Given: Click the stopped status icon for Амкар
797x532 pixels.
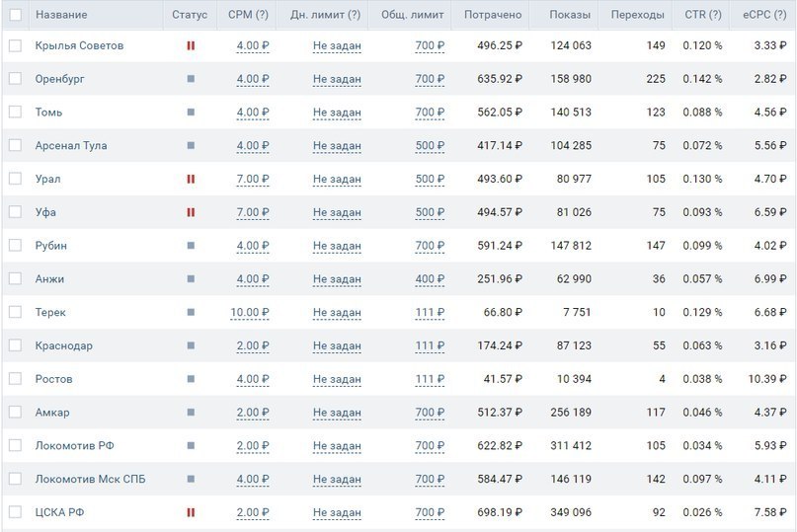Looking at the screenshot, I should coord(191,413).
